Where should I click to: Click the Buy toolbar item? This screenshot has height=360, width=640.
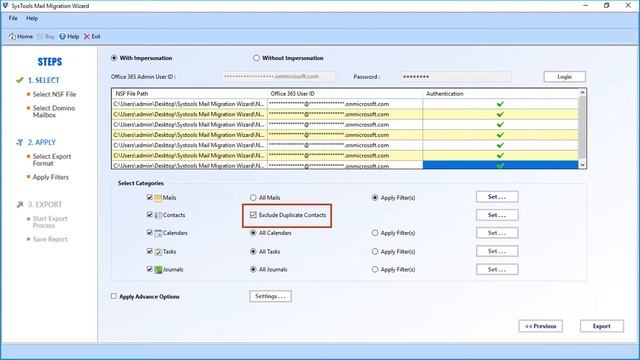(46, 36)
